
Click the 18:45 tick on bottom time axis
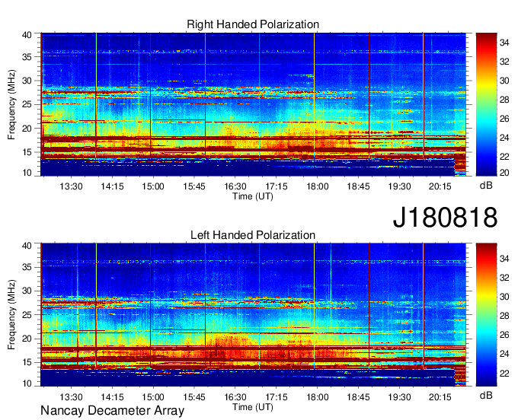(x=358, y=397)
